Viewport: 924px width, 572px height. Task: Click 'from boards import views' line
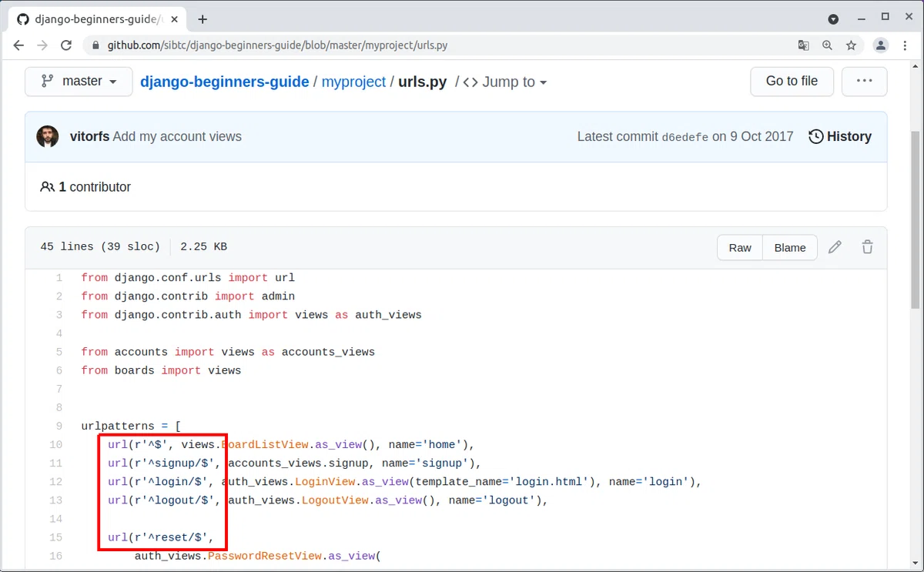pos(161,370)
